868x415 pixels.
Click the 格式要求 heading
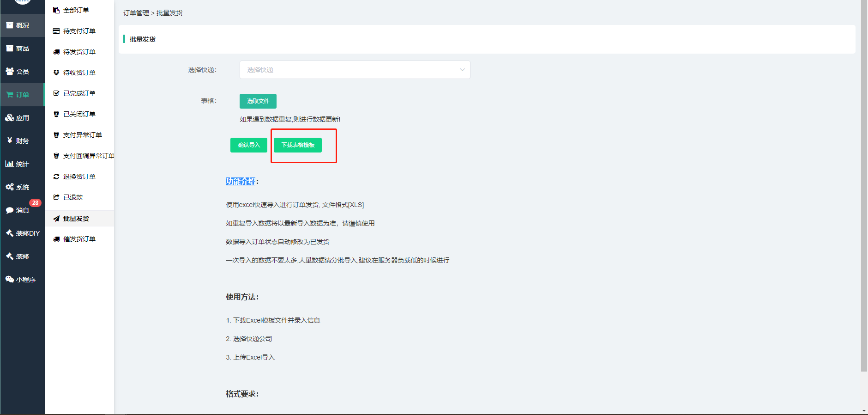pyautogui.click(x=242, y=394)
